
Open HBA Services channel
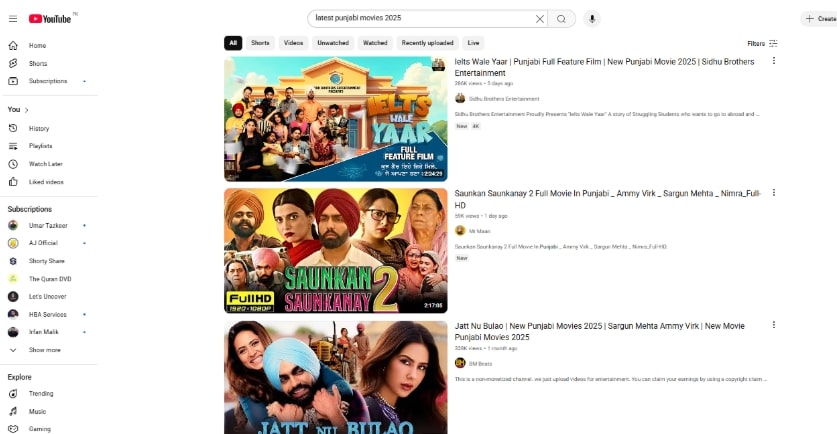pyautogui.click(x=48, y=314)
